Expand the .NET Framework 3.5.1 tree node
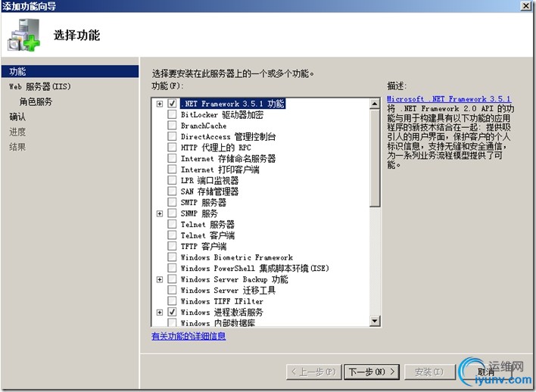 click(x=159, y=104)
